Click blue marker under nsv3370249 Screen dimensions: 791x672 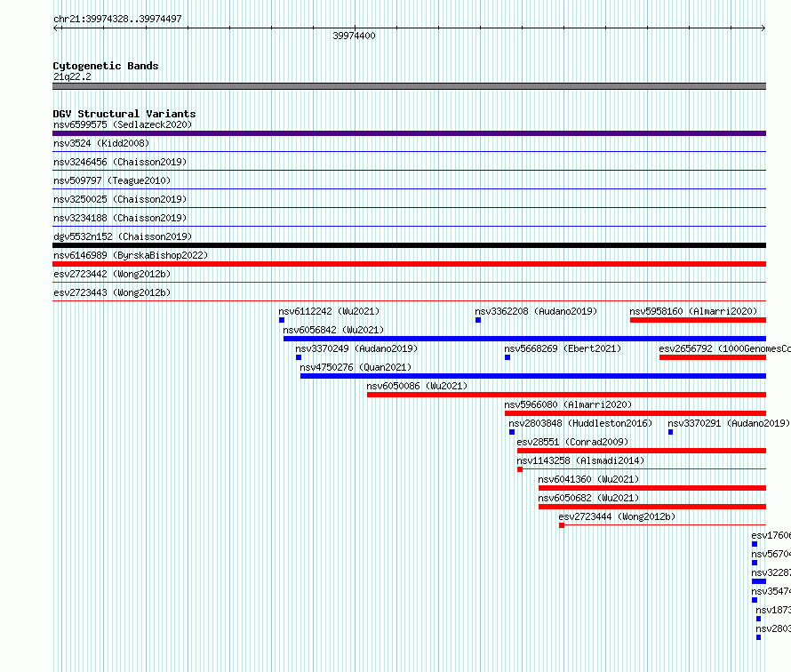click(x=299, y=357)
